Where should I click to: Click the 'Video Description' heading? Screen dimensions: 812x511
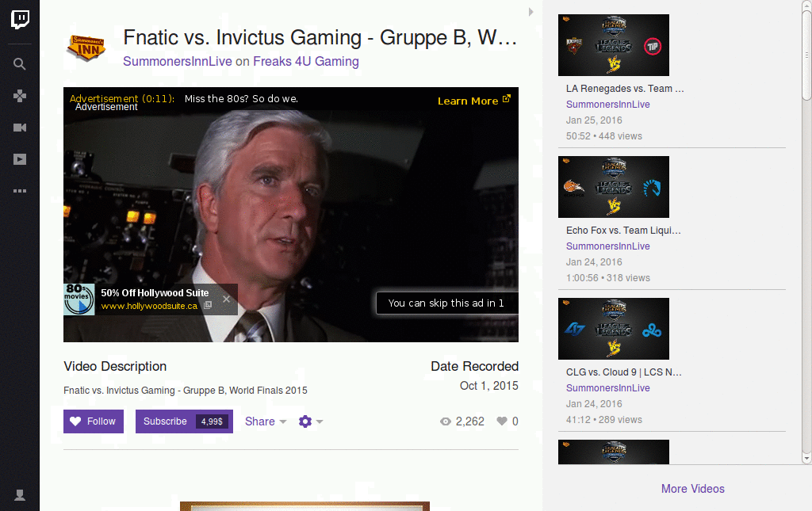click(x=115, y=366)
